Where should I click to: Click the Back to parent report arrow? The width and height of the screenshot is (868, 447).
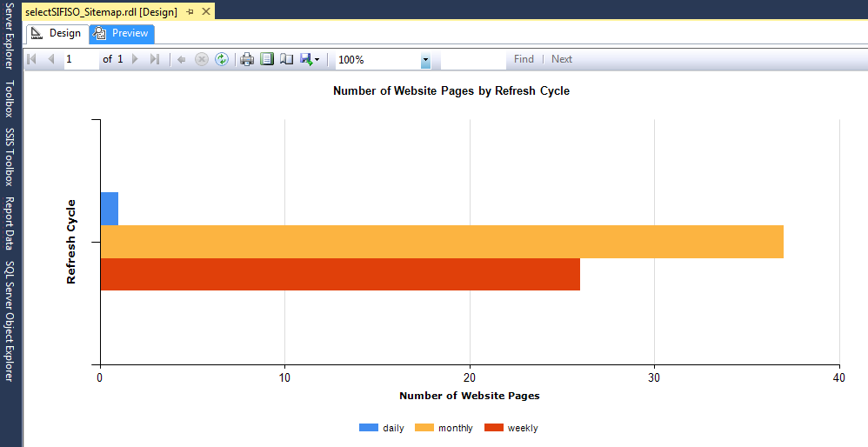coord(181,59)
